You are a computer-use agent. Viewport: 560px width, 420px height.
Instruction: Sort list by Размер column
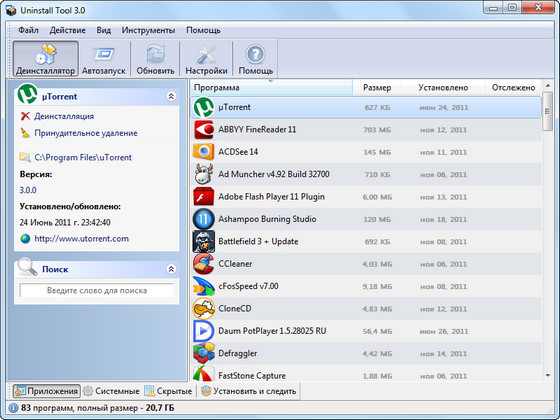click(x=377, y=88)
